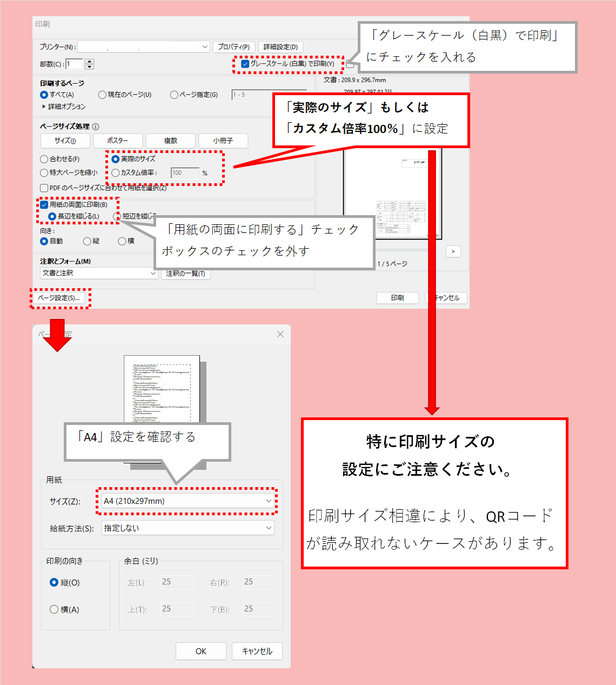Click the 上(T) margin field
Screen dimensions: 616x685
[x=177, y=609]
